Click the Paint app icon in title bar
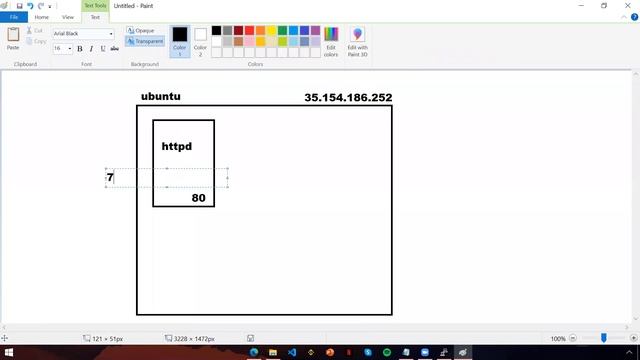Image resolution: width=640 pixels, height=360 pixels. tap(4, 6)
